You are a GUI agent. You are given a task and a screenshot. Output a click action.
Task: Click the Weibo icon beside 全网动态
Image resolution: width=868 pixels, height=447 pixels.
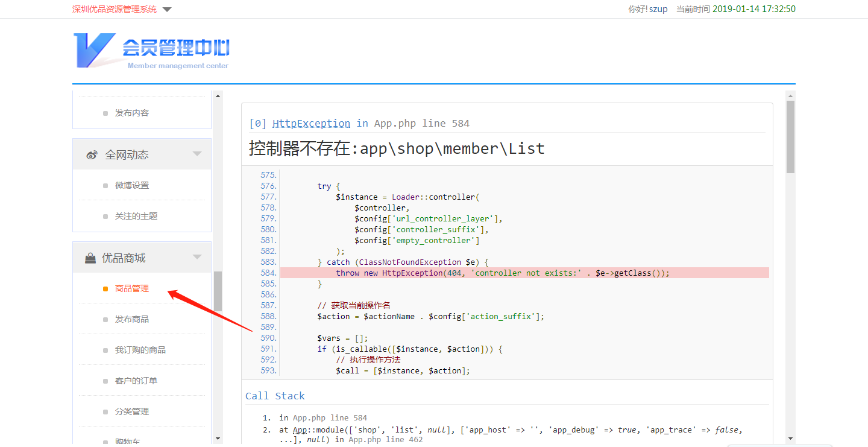[x=92, y=155]
